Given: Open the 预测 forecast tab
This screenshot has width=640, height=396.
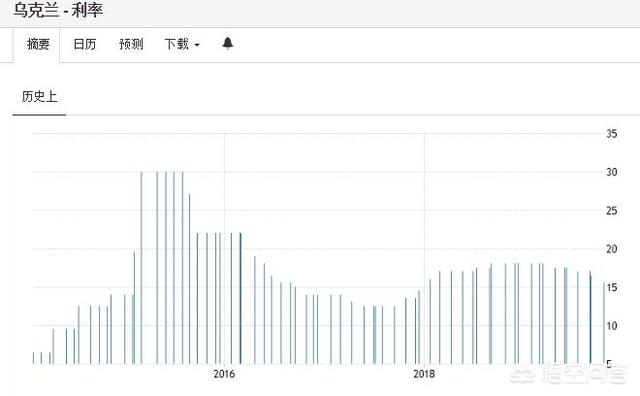Looking at the screenshot, I should (131, 44).
